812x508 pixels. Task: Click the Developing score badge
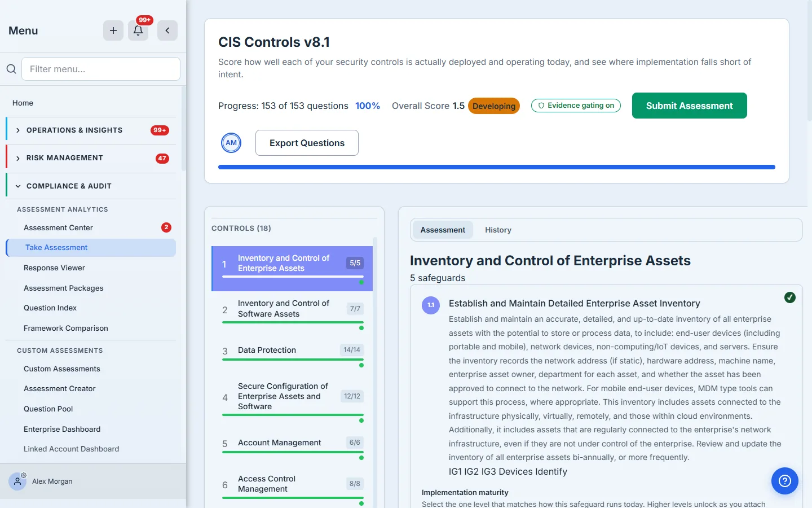[x=494, y=106]
